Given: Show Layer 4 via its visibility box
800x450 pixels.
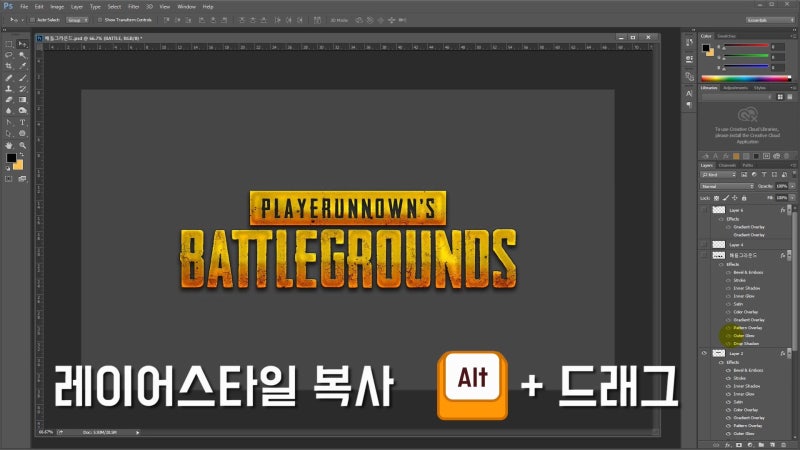Looking at the screenshot, I should click(704, 244).
